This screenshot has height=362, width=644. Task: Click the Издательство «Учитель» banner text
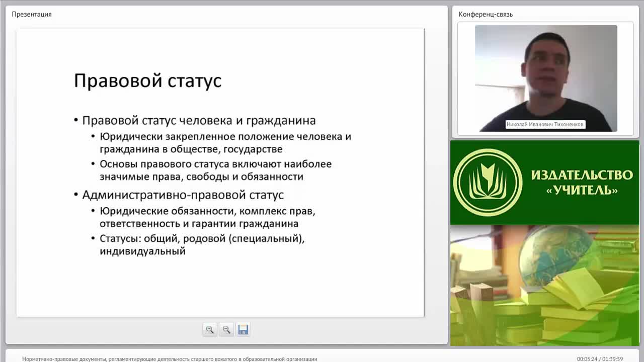click(x=582, y=182)
